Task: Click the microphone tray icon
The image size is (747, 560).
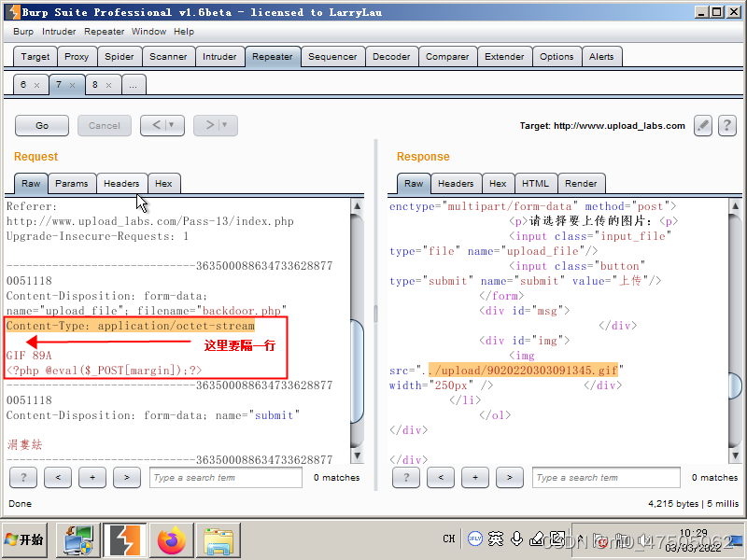Action: click(x=516, y=539)
